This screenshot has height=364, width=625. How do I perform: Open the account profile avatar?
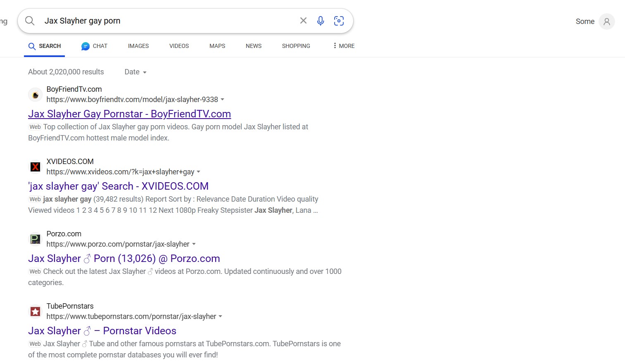pyautogui.click(x=606, y=21)
